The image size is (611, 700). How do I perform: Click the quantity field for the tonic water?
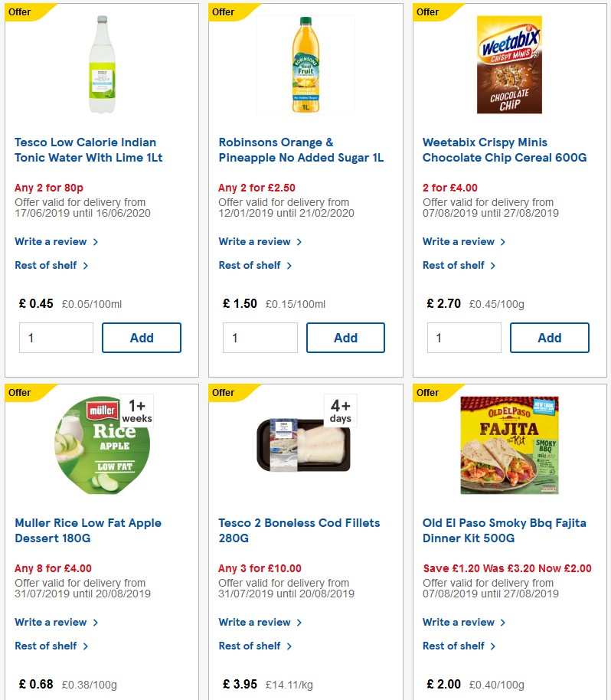[x=56, y=337]
